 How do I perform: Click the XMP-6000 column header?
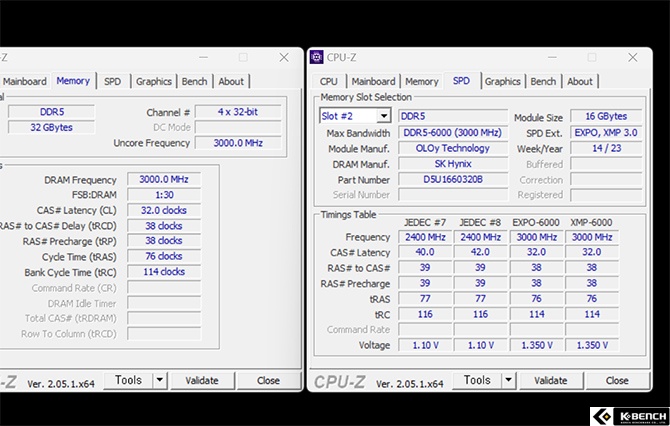pos(591,223)
